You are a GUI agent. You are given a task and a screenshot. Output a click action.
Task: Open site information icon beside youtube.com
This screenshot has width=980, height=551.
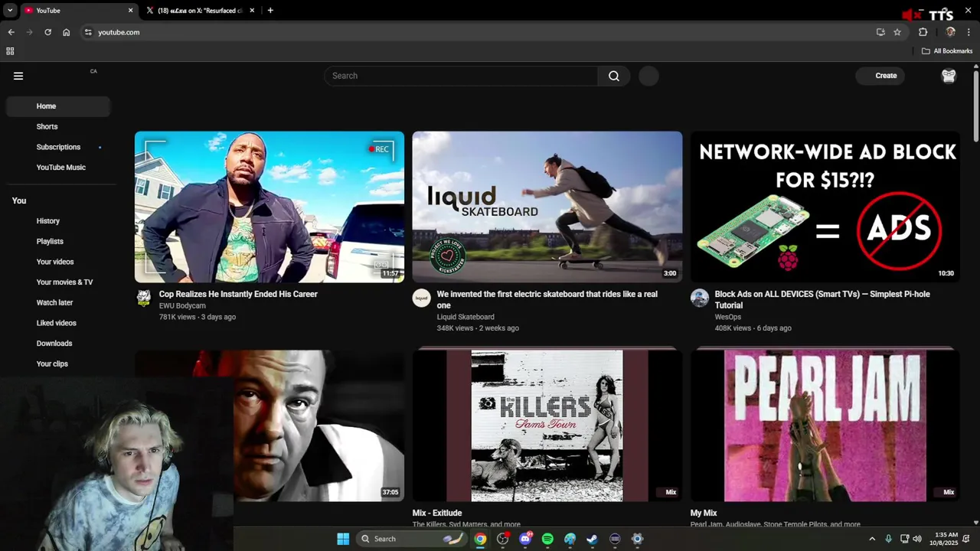click(x=88, y=32)
